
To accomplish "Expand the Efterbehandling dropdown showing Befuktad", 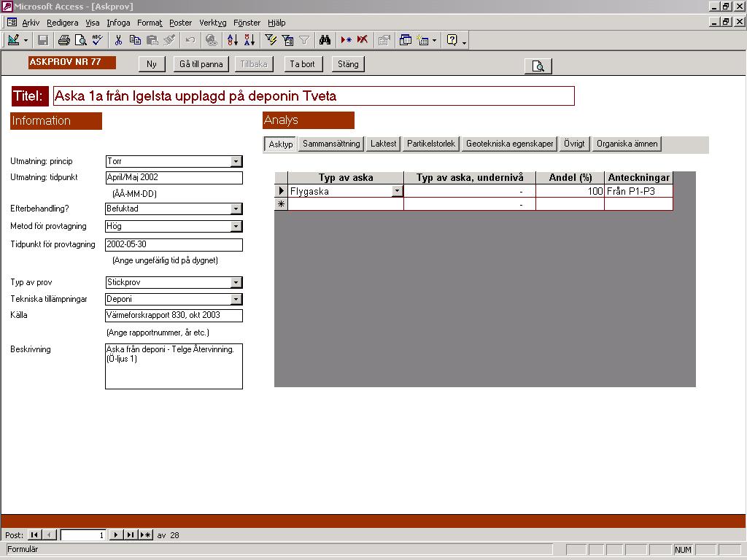I will tap(236, 209).
